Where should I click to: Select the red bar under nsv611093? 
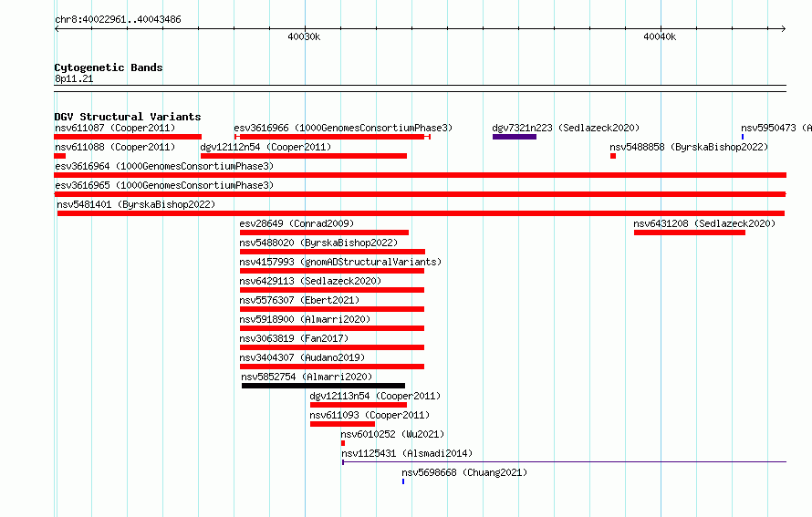click(342, 424)
